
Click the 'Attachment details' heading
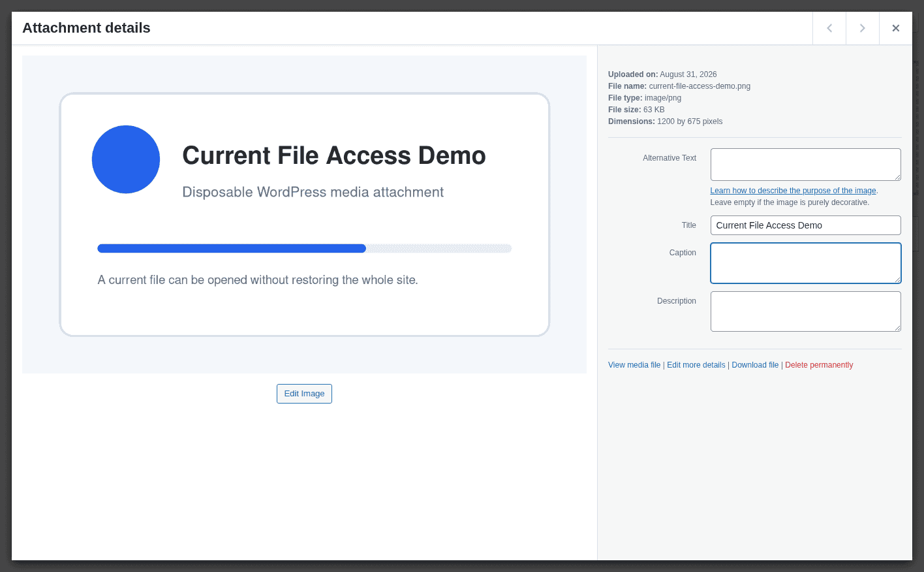pyautogui.click(x=86, y=28)
